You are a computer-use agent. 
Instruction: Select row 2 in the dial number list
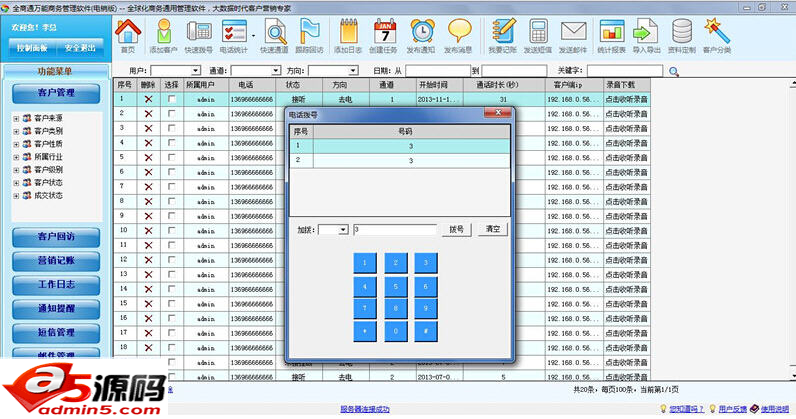(x=400, y=160)
